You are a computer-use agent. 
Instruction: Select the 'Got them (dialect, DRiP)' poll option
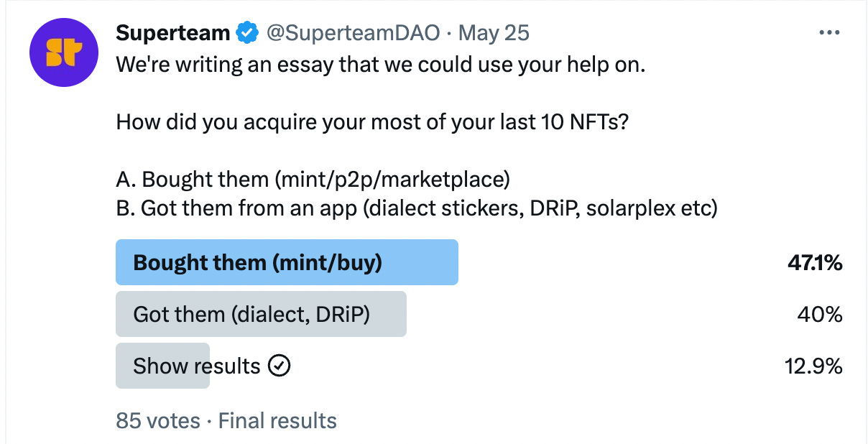tap(261, 314)
